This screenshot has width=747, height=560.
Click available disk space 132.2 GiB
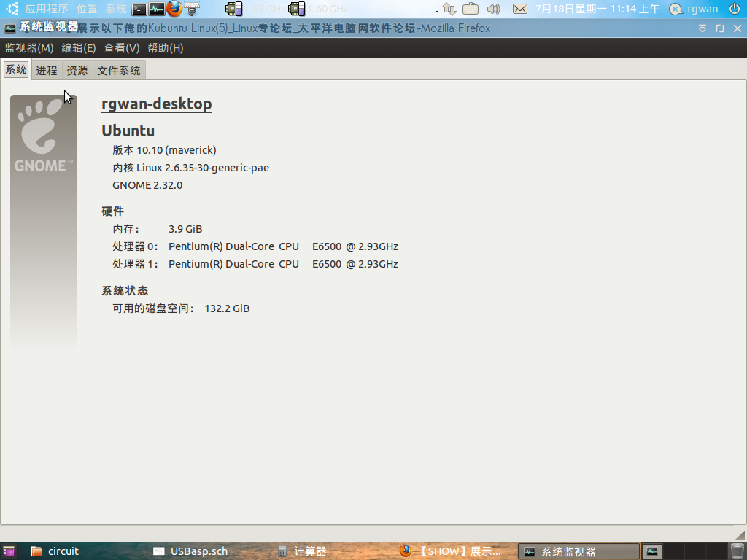[x=228, y=308]
